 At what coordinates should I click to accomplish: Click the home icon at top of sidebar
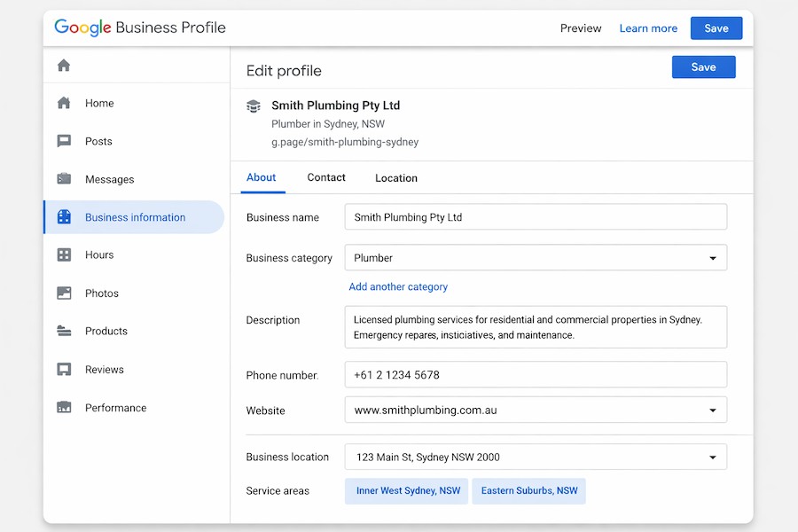[64, 65]
